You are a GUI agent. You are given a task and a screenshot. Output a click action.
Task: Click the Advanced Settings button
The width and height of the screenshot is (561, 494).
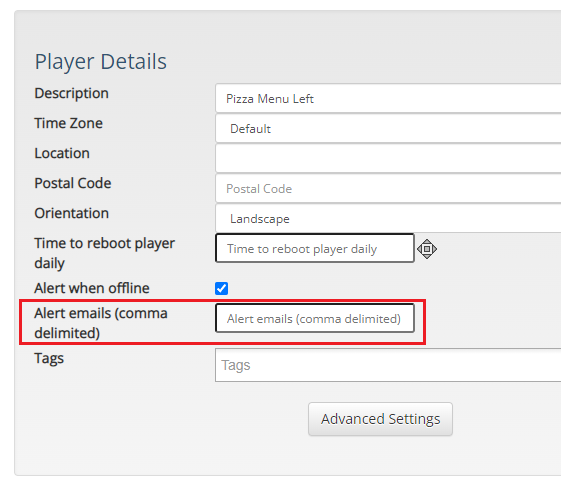click(380, 419)
